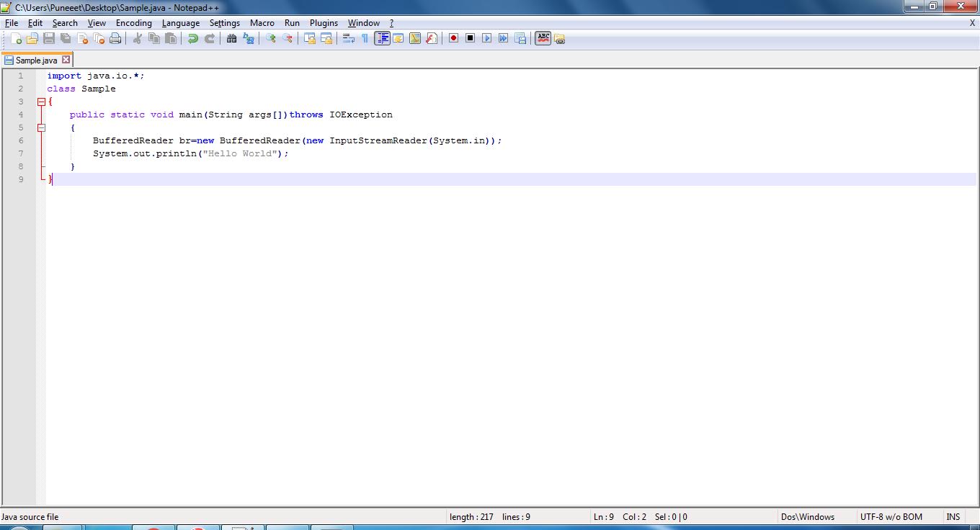Toggle the ABC spell check icon

[543, 38]
